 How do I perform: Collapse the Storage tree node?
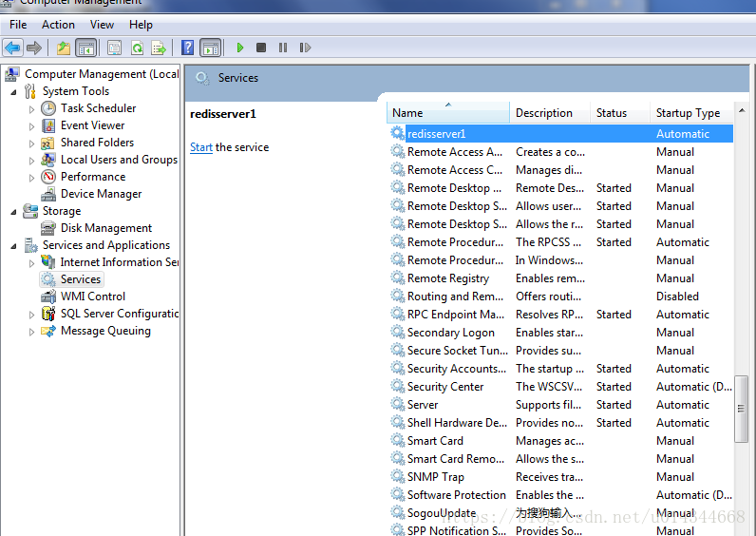coord(13,212)
